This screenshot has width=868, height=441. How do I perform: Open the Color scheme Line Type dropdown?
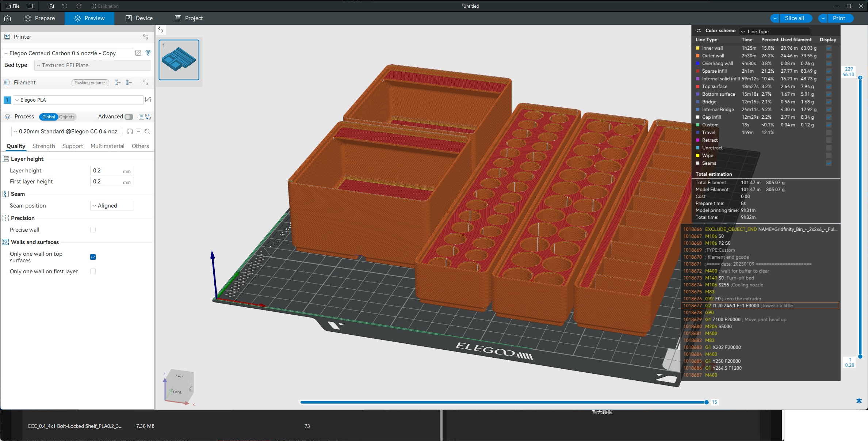click(775, 31)
